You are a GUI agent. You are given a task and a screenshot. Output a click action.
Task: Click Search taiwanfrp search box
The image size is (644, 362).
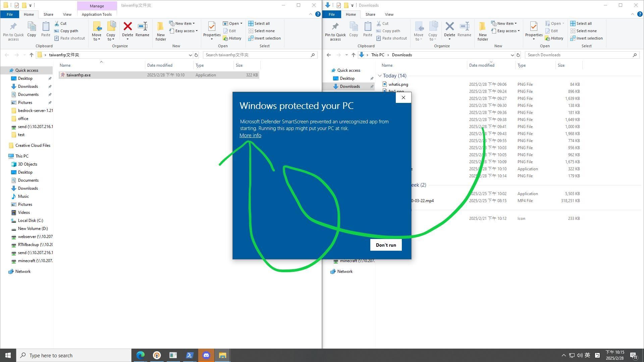point(260,55)
